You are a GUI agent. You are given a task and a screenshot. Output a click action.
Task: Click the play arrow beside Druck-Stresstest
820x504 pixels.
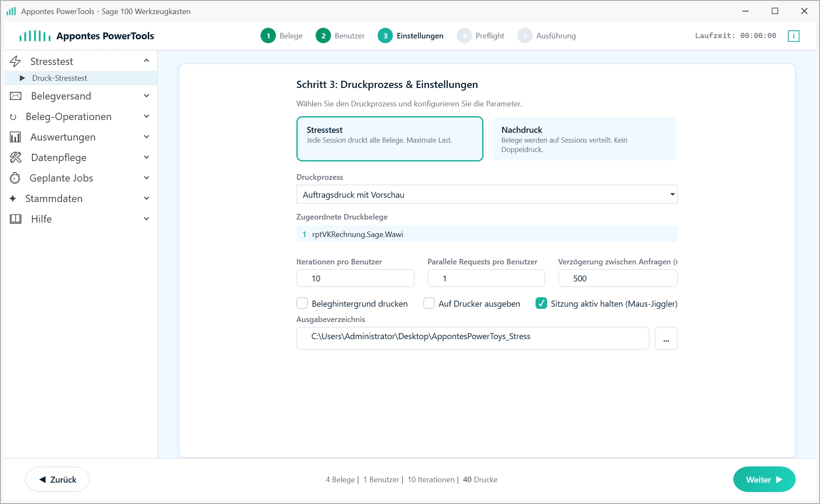pos(22,78)
